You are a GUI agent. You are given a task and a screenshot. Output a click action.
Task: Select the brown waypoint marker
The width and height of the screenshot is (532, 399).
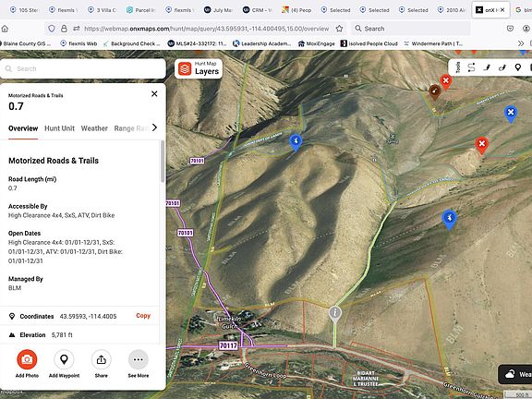pos(435,91)
